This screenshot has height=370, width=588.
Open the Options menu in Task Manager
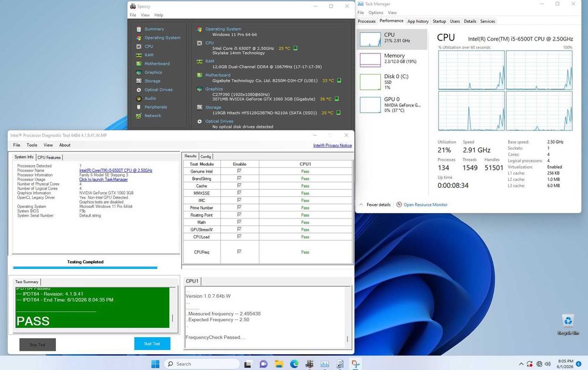point(376,12)
